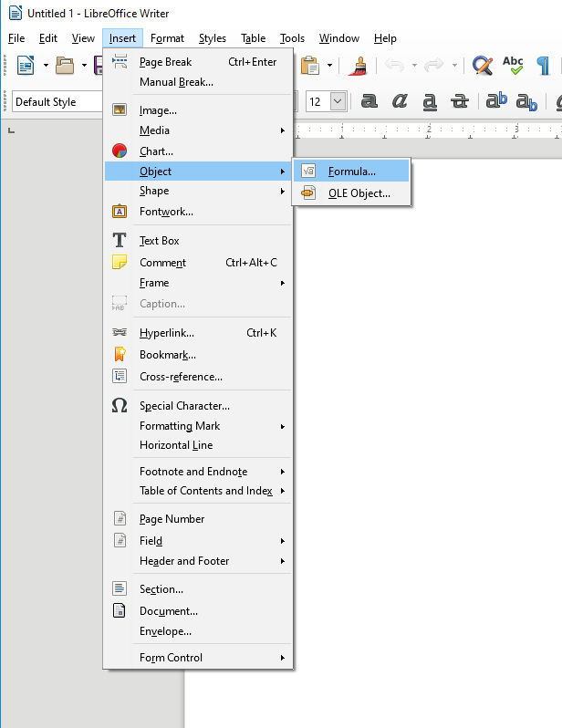Click the Default Style paragraph style box
The image size is (562, 728).
coord(57,101)
